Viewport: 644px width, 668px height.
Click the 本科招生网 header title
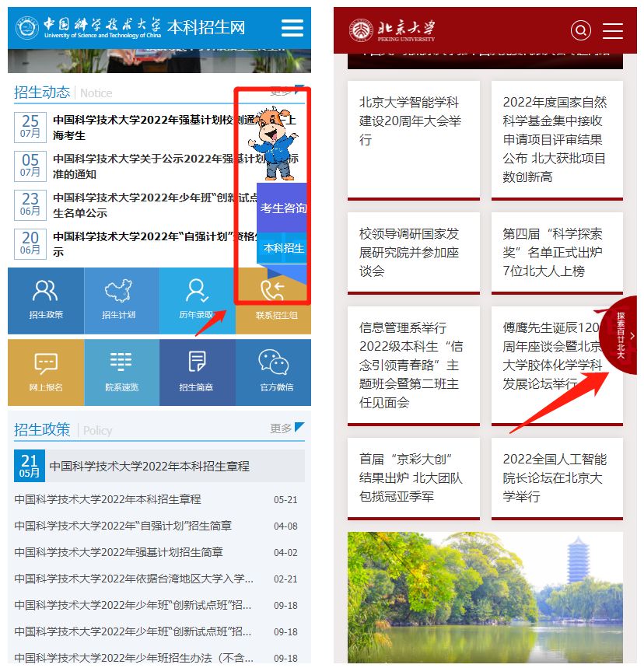[206, 28]
